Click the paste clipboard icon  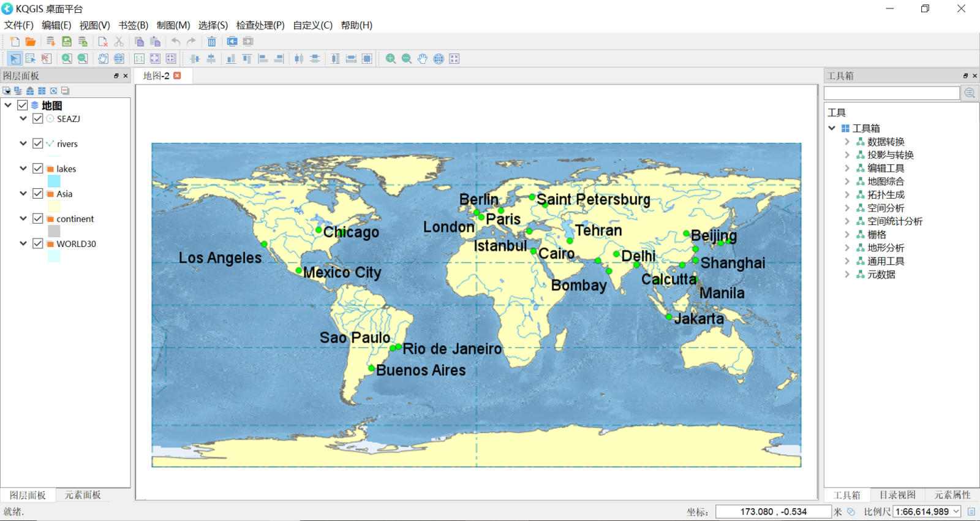[156, 42]
